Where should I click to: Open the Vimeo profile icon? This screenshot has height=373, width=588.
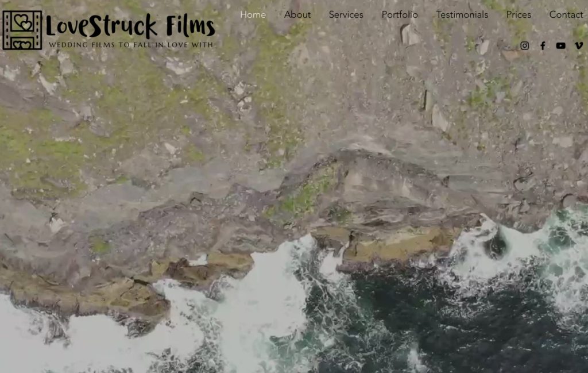tap(579, 46)
